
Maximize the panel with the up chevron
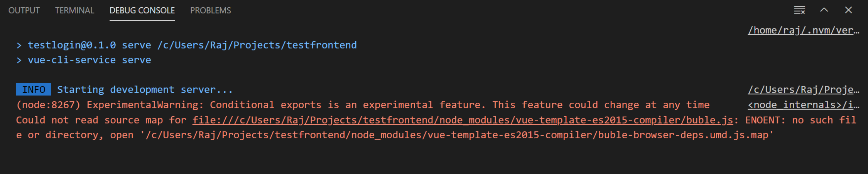click(x=824, y=10)
